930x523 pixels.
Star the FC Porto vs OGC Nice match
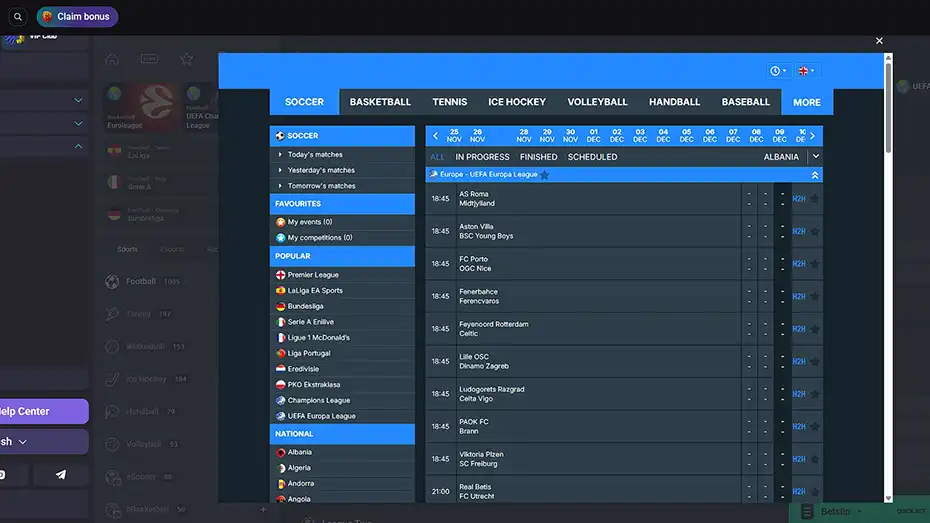pyautogui.click(x=815, y=264)
